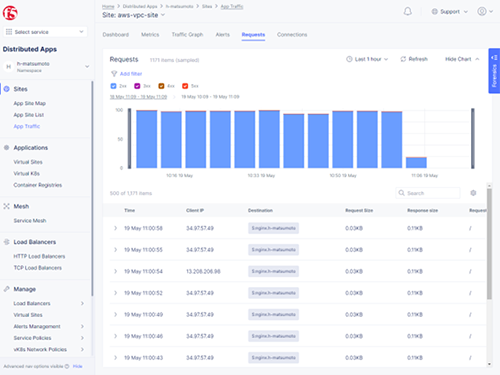Toggle the 5xx status checkbox
Screen dimensions: 500x375
(185, 86)
